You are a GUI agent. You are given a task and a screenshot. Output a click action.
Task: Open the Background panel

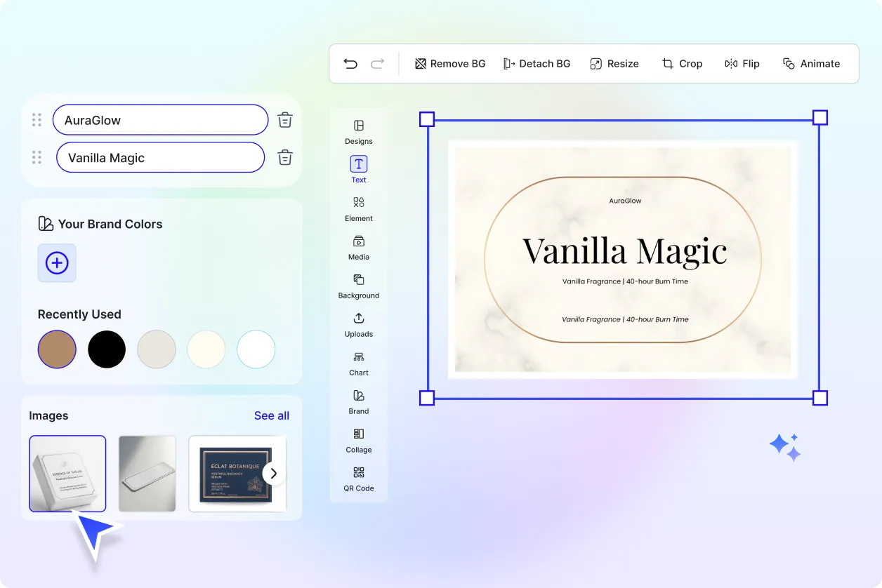358,286
